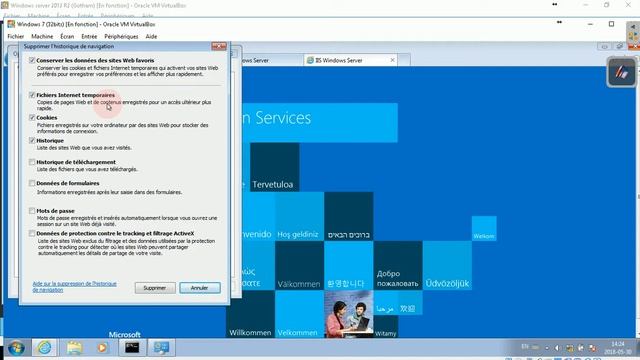This screenshot has height=360, width=640.
Task: Click the input language indicator in the tray
Action: 525,347
